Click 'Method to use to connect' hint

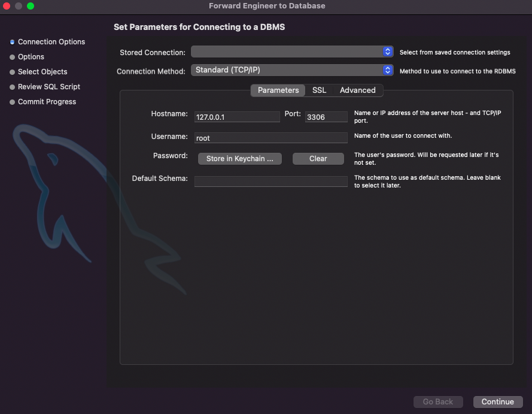(457, 71)
